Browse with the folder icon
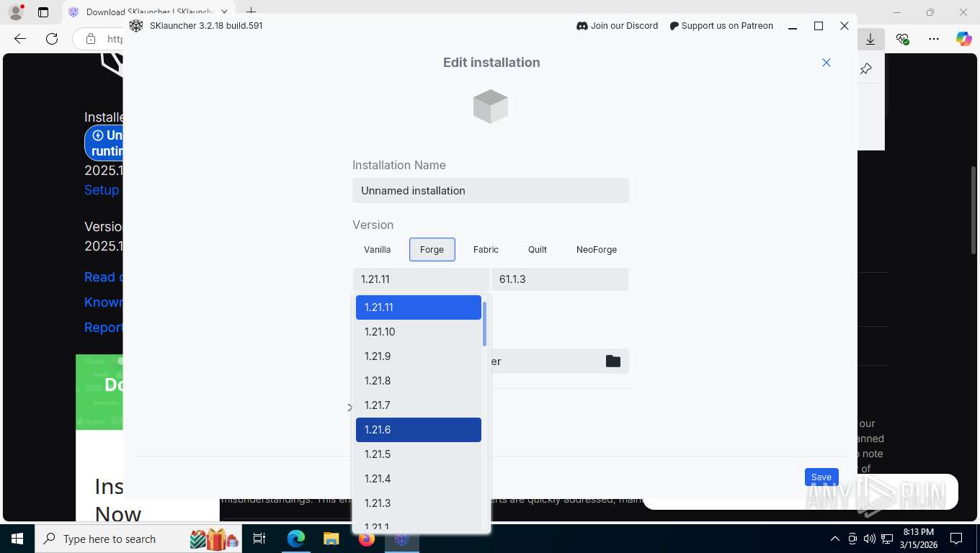The width and height of the screenshot is (980, 553). click(x=613, y=361)
